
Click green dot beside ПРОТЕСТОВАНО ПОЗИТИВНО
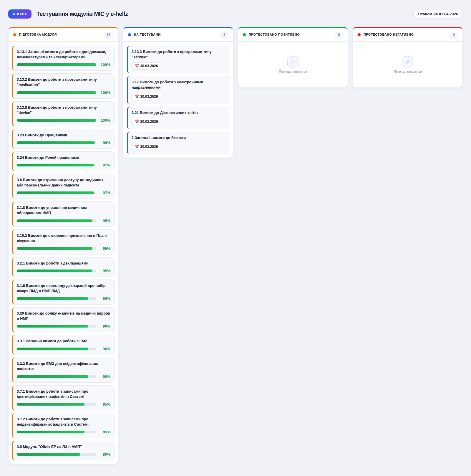[x=244, y=35]
